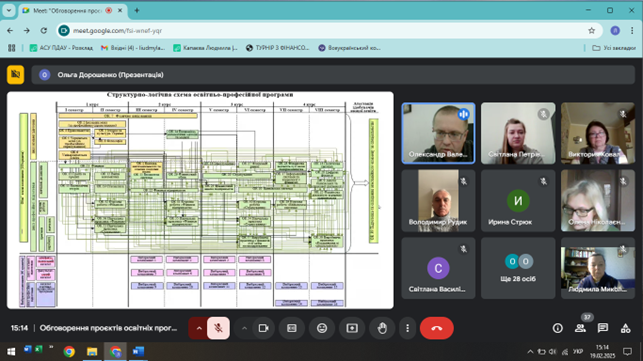Open the emoji reactions button
This screenshot has width=643, height=361.
(x=322, y=328)
